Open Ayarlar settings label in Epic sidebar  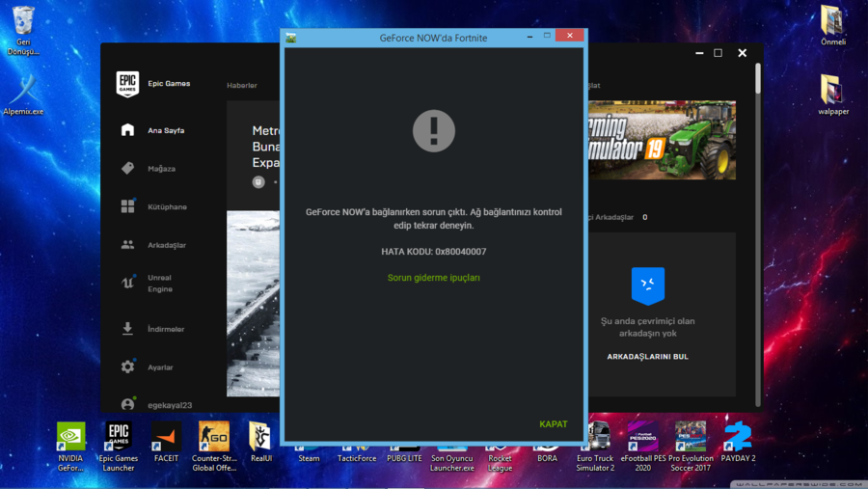coord(160,367)
